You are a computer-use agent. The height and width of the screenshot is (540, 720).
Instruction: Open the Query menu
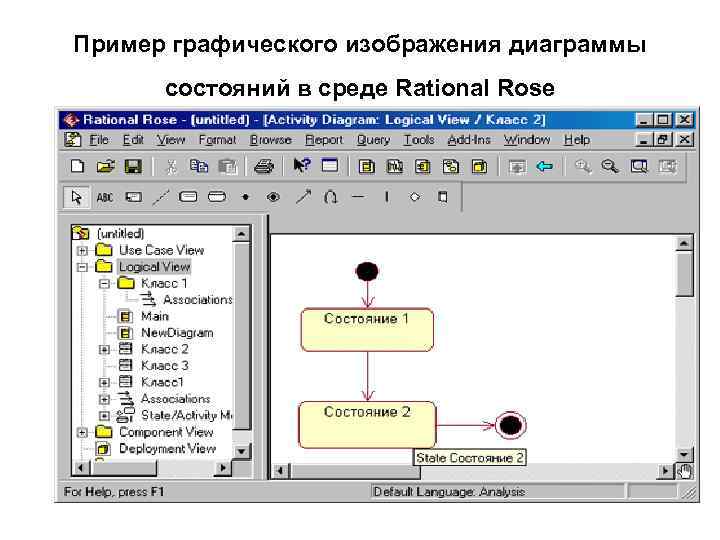coord(373,140)
